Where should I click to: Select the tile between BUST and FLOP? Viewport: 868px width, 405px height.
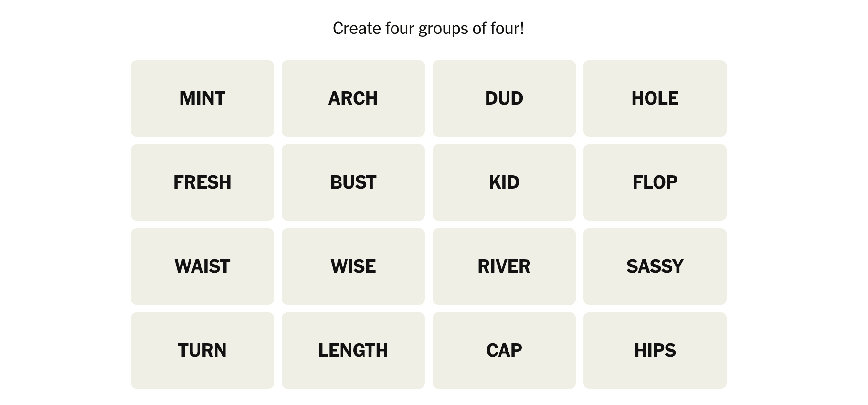504,182
